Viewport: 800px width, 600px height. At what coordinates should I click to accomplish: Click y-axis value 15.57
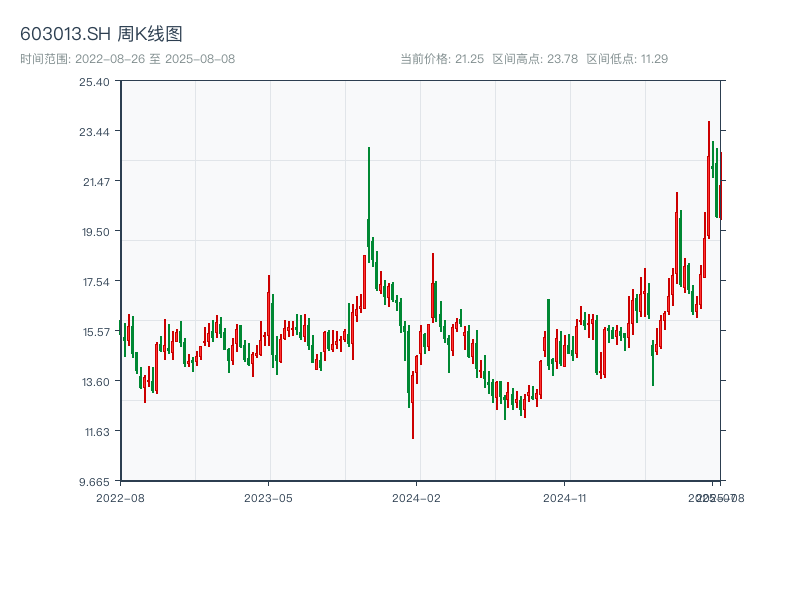[96, 332]
